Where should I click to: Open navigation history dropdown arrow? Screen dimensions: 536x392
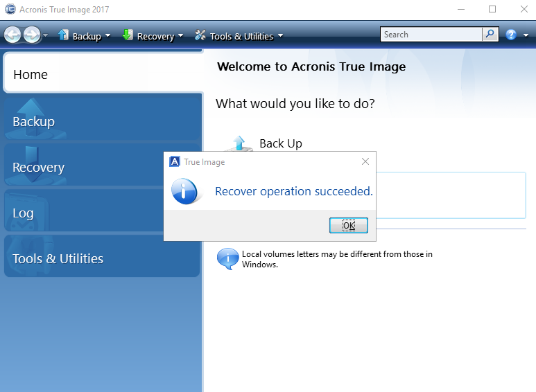46,35
